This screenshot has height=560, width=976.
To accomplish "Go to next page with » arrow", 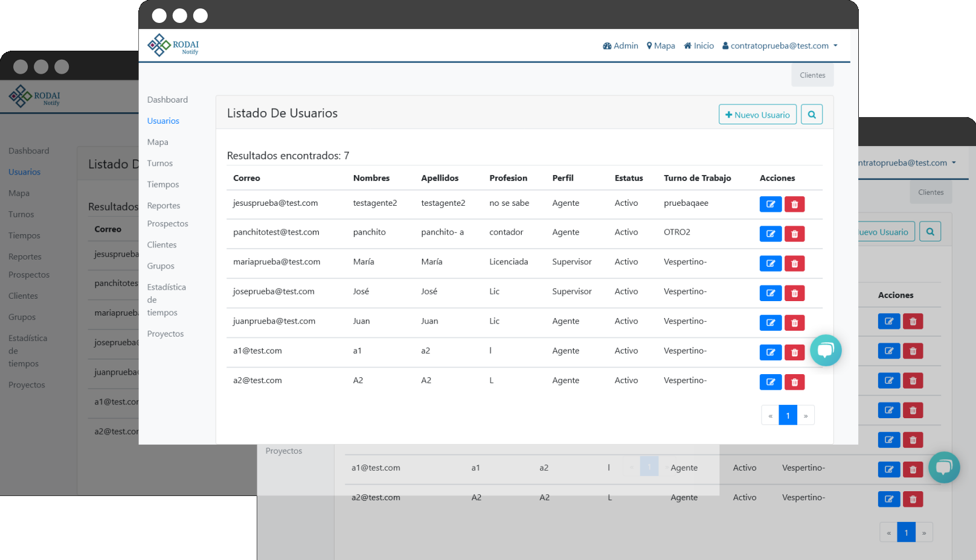I will pos(806,415).
